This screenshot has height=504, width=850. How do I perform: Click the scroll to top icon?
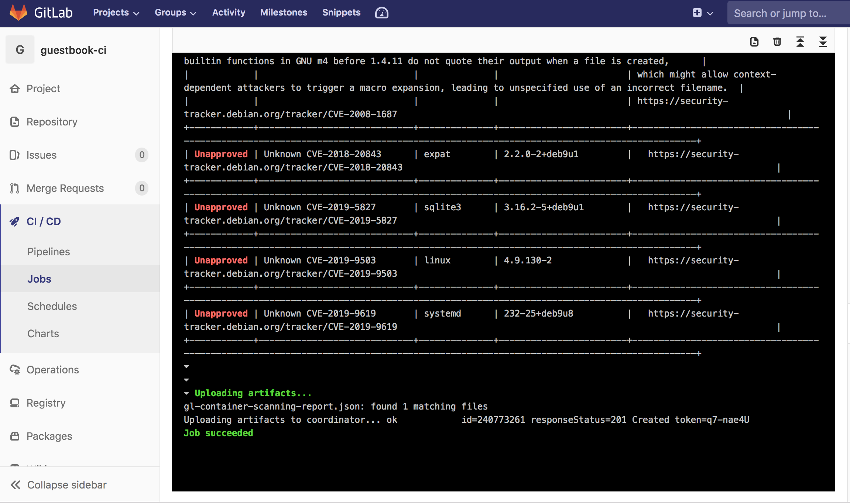pos(800,42)
